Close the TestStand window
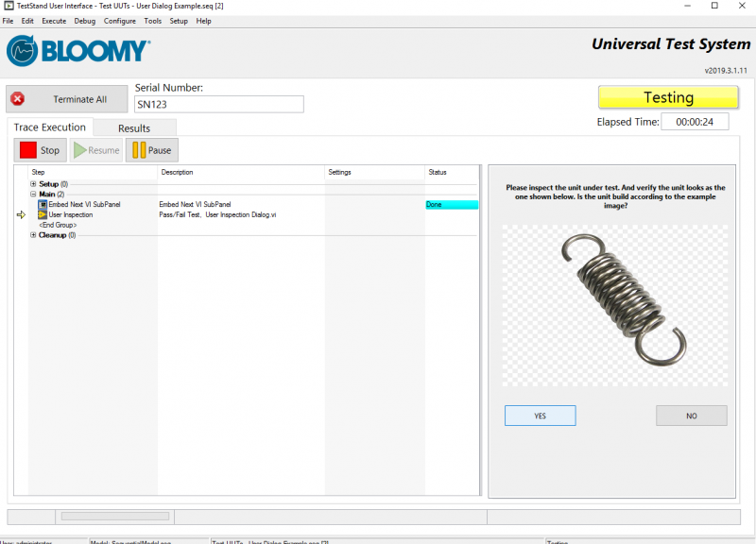This screenshot has height=544, width=756. tap(742, 6)
